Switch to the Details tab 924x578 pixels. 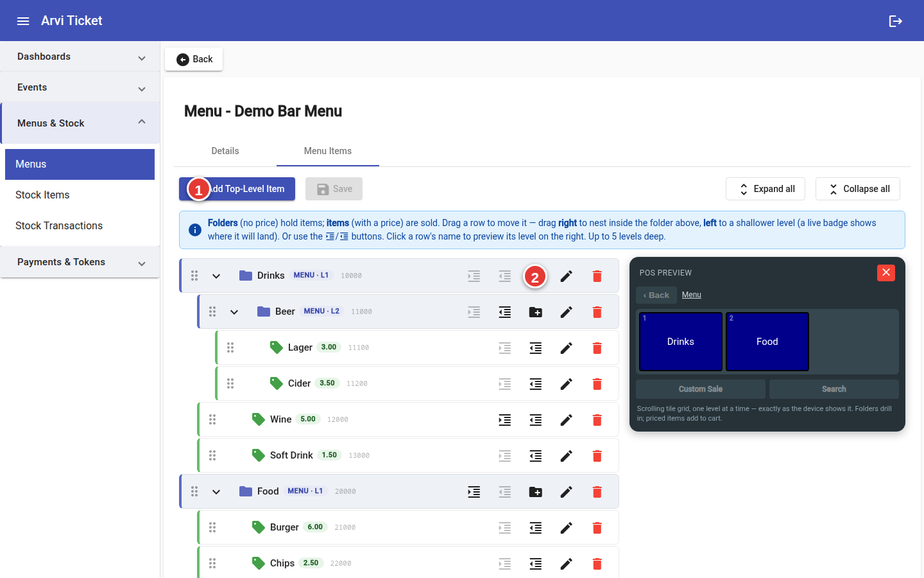point(225,151)
